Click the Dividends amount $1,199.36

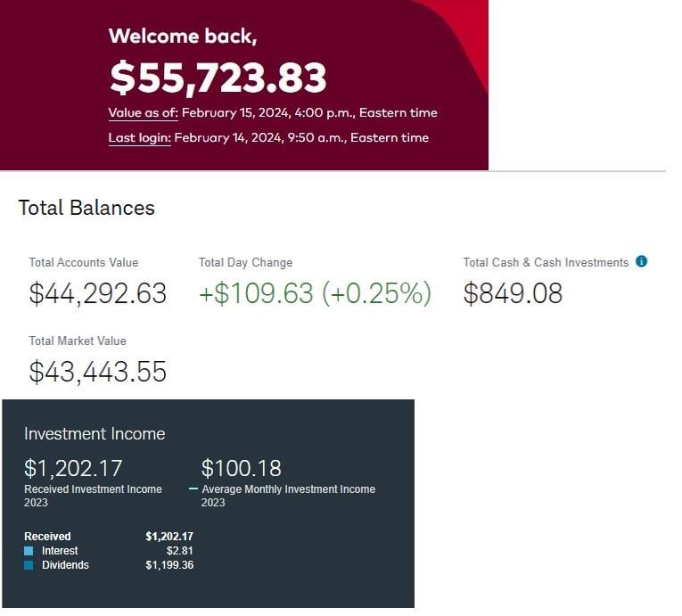pyautogui.click(x=169, y=565)
